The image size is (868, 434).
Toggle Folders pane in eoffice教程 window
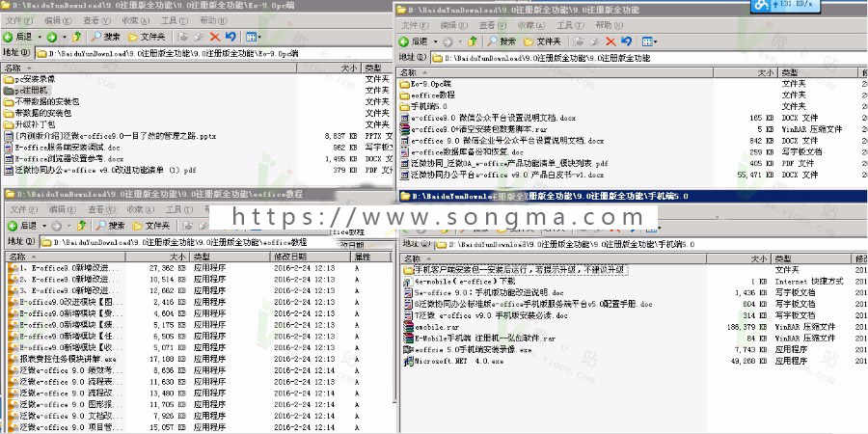pos(151,226)
